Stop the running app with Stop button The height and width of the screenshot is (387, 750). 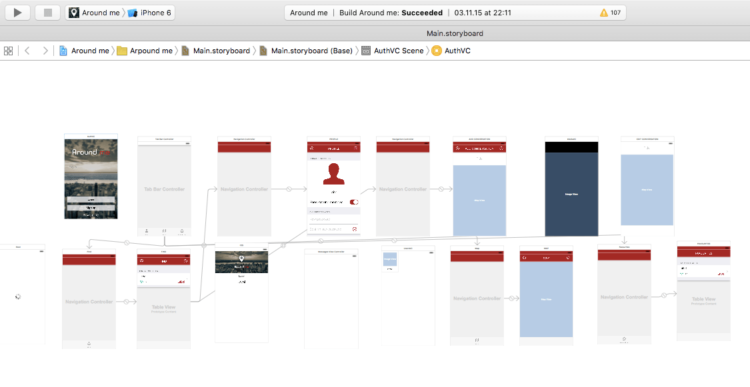48,12
